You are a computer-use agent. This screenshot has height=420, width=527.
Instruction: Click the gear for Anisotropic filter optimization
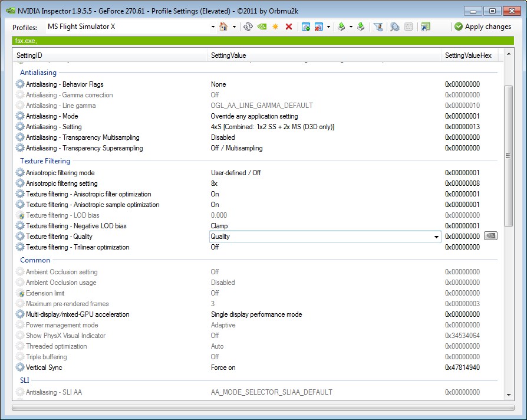[20, 194]
